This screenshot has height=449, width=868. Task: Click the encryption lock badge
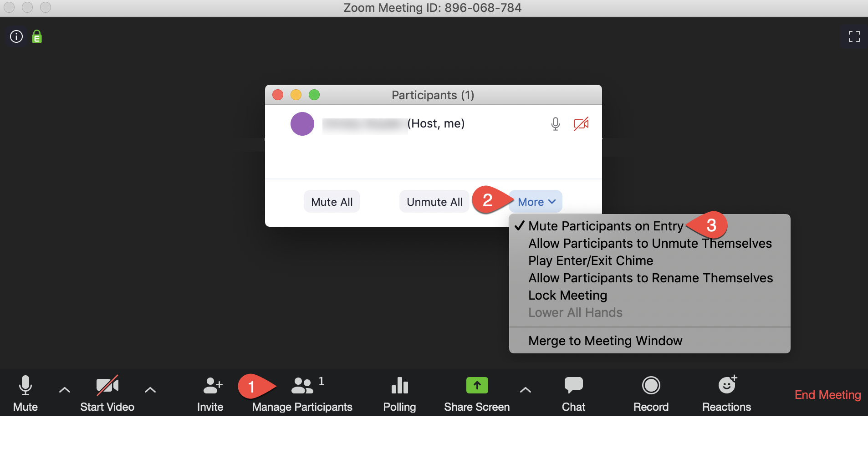(x=36, y=36)
